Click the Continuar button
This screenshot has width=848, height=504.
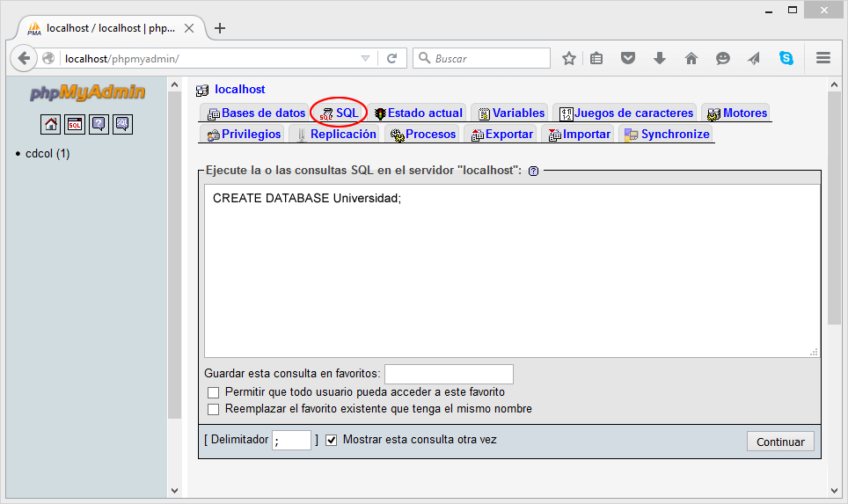[x=780, y=442]
